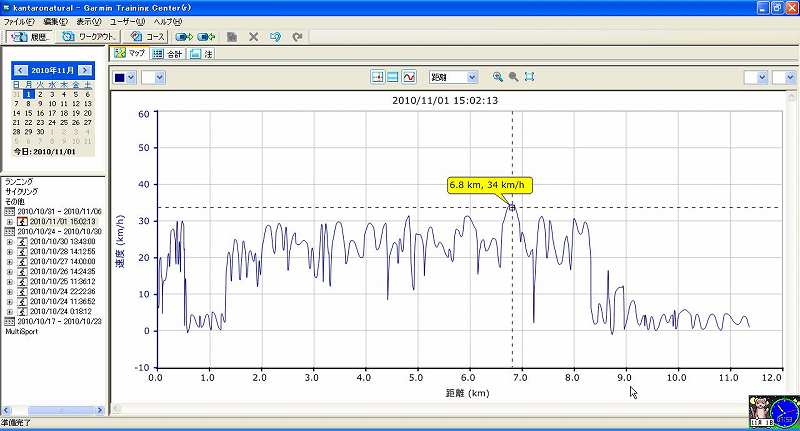Click the graph cursor marker at 6.8 km
The image size is (800, 431).
click(x=512, y=207)
